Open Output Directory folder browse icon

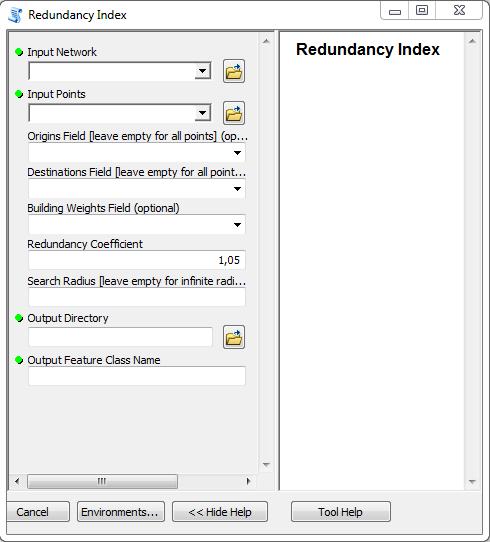pos(234,337)
